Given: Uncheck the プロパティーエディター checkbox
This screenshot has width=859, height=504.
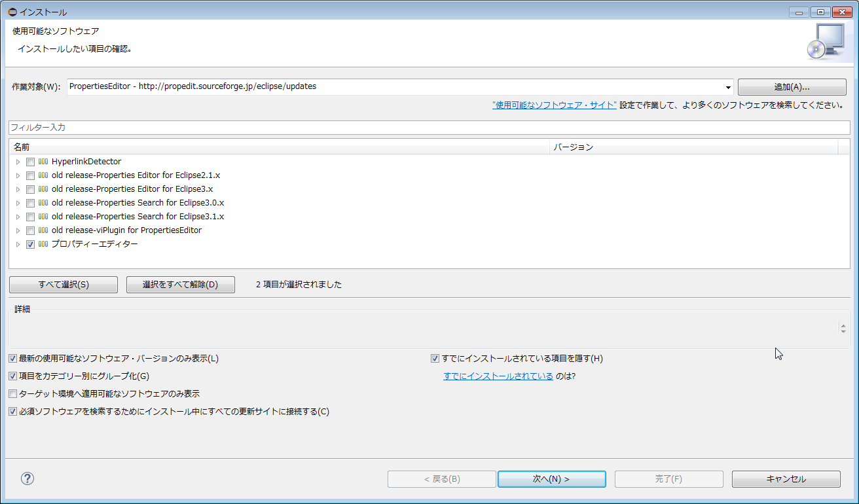Looking at the screenshot, I should pos(30,244).
